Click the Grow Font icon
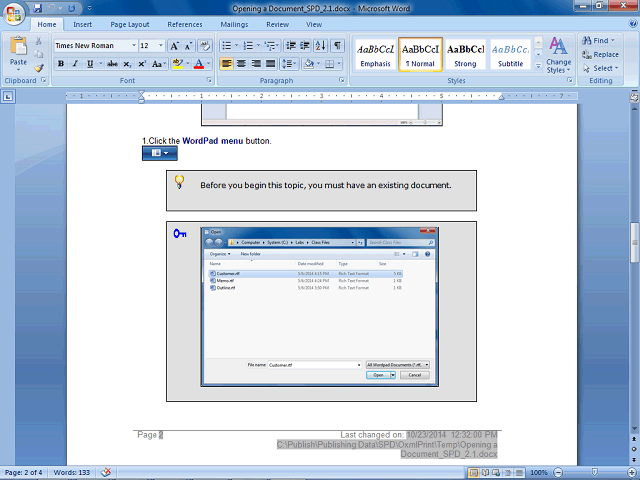This screenshot has height=480, width=640. click(x=174, y=46)
